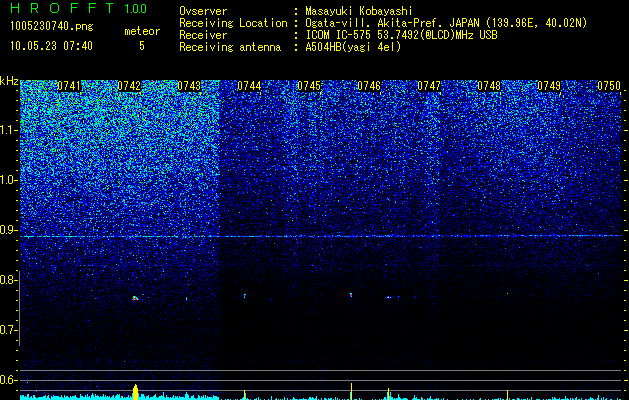Click the 0741 time marker
This screenshot has height=400, width=629.
tap(69, 86)
